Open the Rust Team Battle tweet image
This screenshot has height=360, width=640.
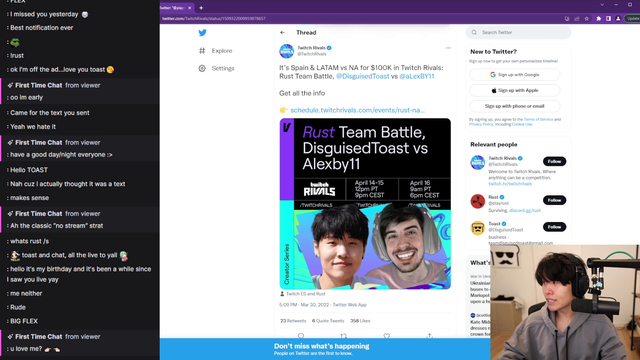point(365,204)
